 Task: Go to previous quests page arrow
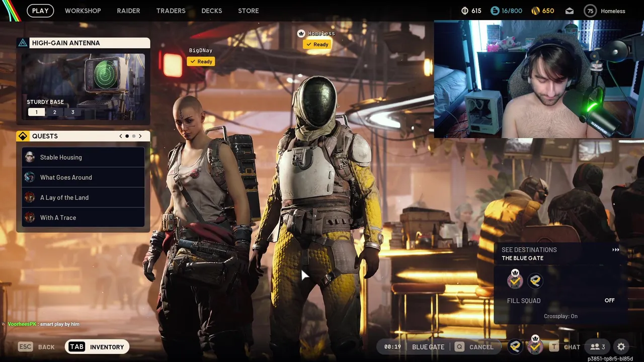[x=121, y=136]
